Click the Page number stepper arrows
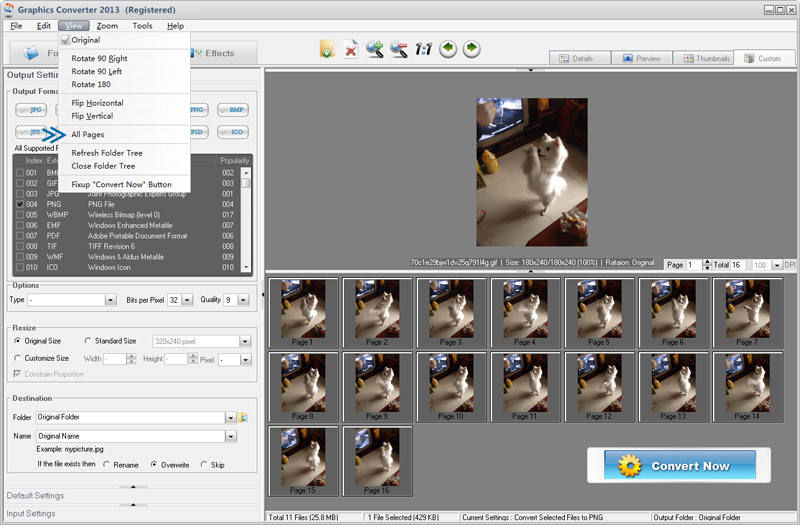The width and height of the screenshot is (800, 525). pos(707,265)
